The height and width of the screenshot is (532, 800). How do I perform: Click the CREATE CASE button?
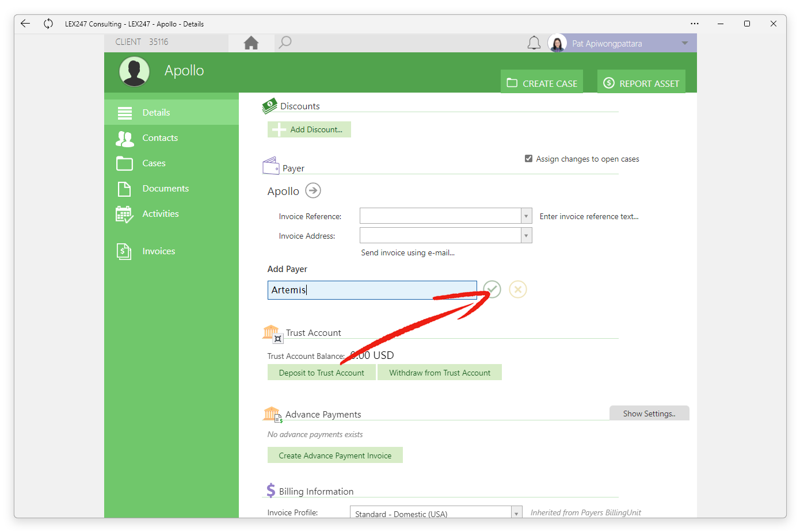point(542,82)
